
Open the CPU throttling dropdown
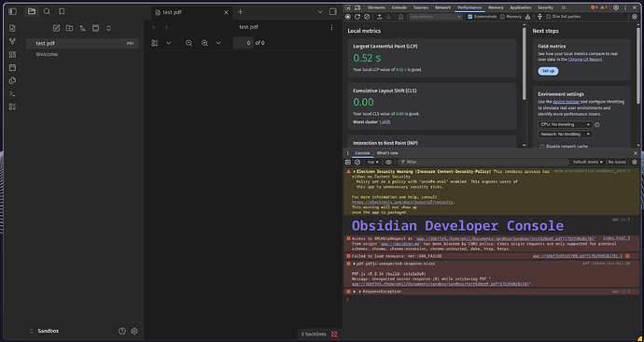click(x=566, y=124)
